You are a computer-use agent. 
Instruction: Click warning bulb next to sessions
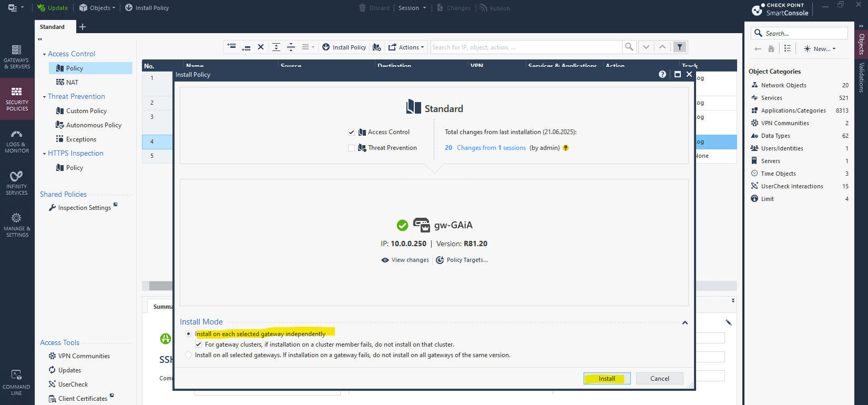click(566, 148)
